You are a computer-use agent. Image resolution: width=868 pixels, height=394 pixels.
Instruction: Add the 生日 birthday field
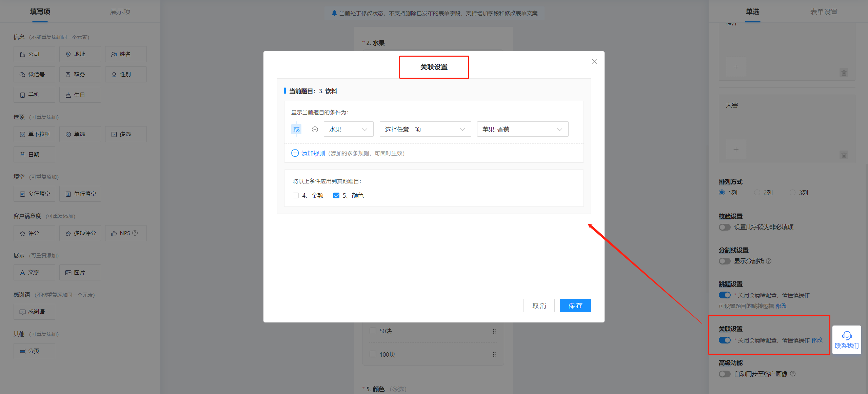point(80,95)
